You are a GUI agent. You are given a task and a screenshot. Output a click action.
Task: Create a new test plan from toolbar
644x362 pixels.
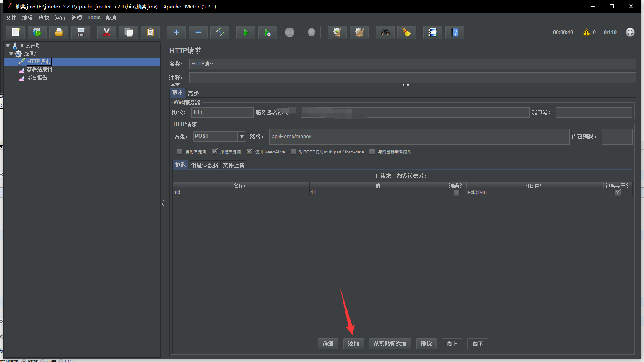[16, 32]
